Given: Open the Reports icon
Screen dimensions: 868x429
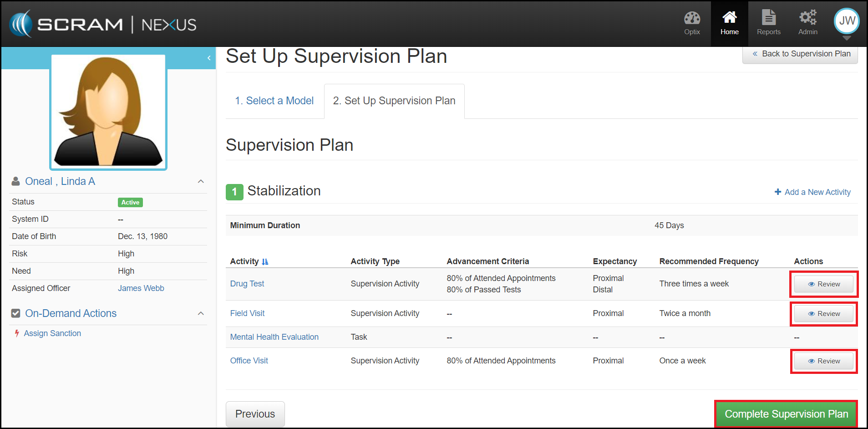Looking at the screenshot, I should [x=768, y=18].
